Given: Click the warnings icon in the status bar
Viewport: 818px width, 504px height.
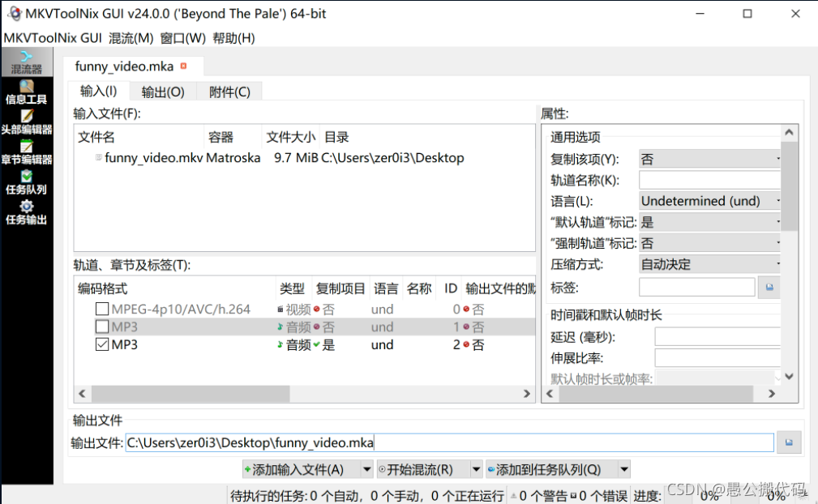Looking at the screenshot, I should 513,496.
